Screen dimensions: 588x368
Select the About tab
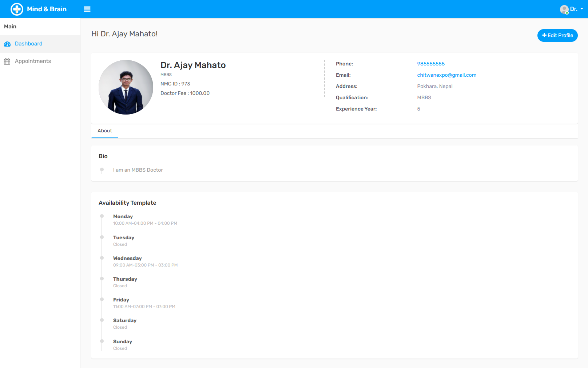pos(105,131)
